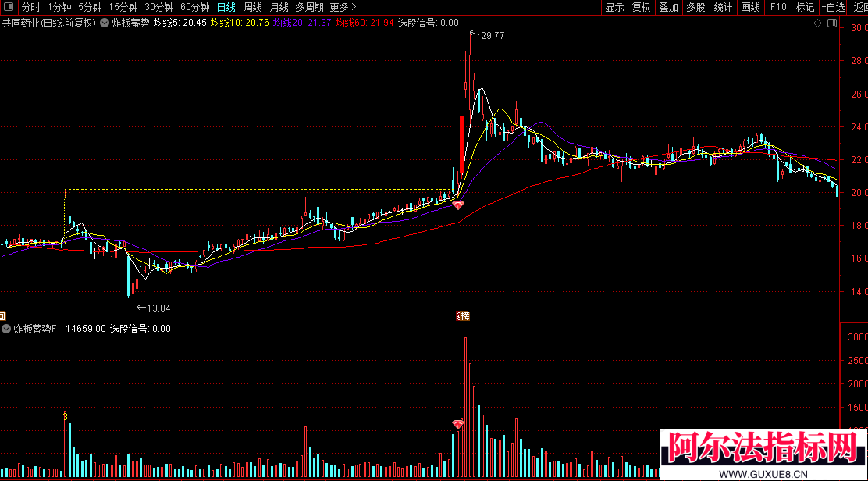Expand the 炸板蓄势F sub-indicator dropdown
The image size is (868, 481).
click(x=6, y=329)
